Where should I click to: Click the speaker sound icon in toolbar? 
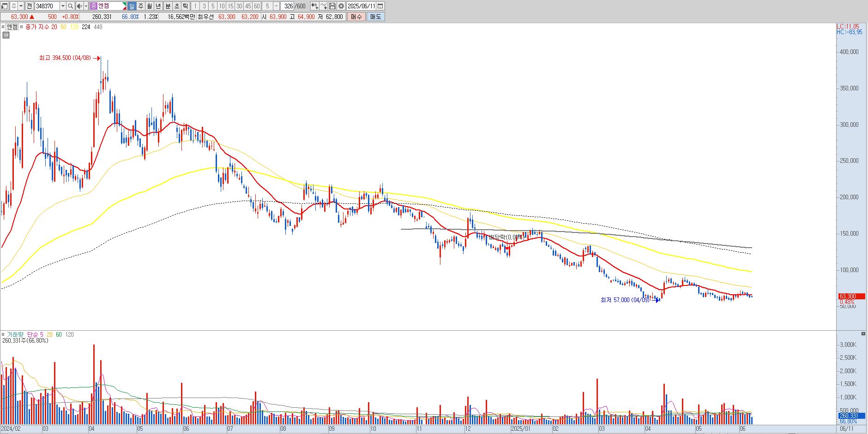pos(79,6)
